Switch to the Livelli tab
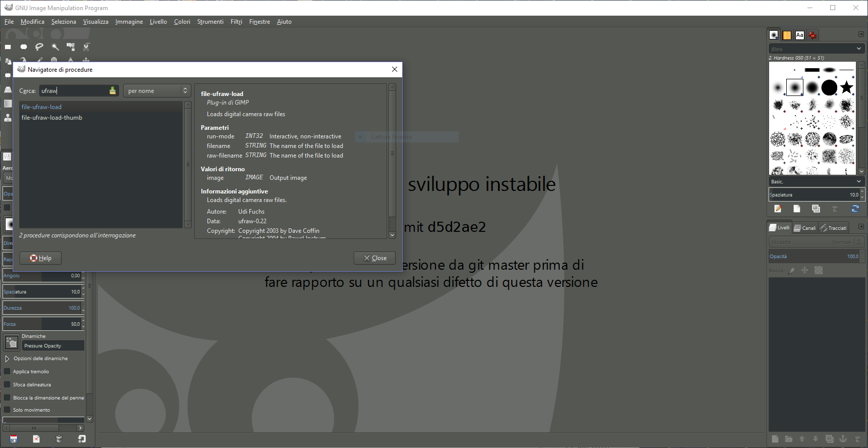This screenshot has width=868, height=448. (x=780, y=228)
